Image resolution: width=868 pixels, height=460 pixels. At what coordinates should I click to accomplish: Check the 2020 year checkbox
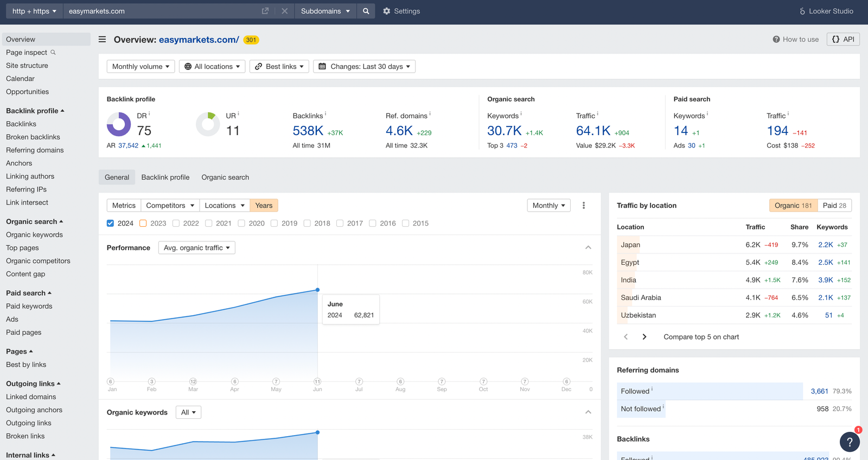tap(241, 223)
